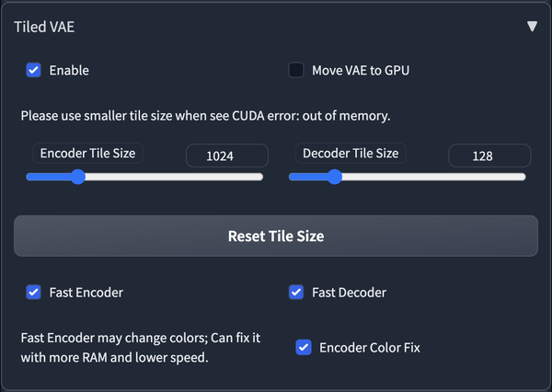Click the Decoder Tile Size label
Screen dimensions: 552x392
pyautogui.click(x=351, y=153)
